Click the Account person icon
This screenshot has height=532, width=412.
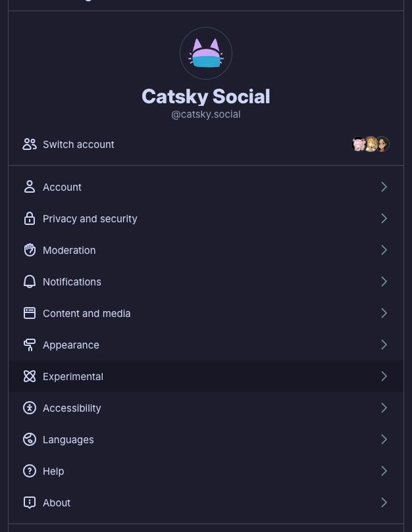30,187
